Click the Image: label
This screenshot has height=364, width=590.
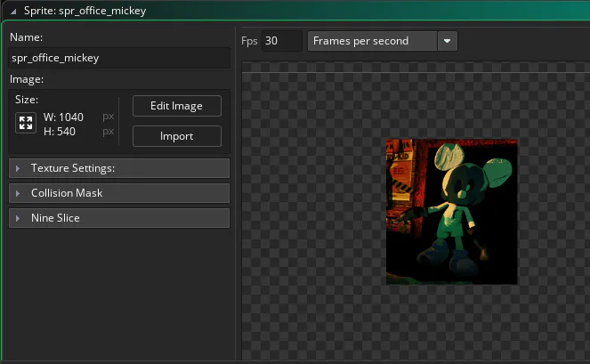[x=27, y=79]
